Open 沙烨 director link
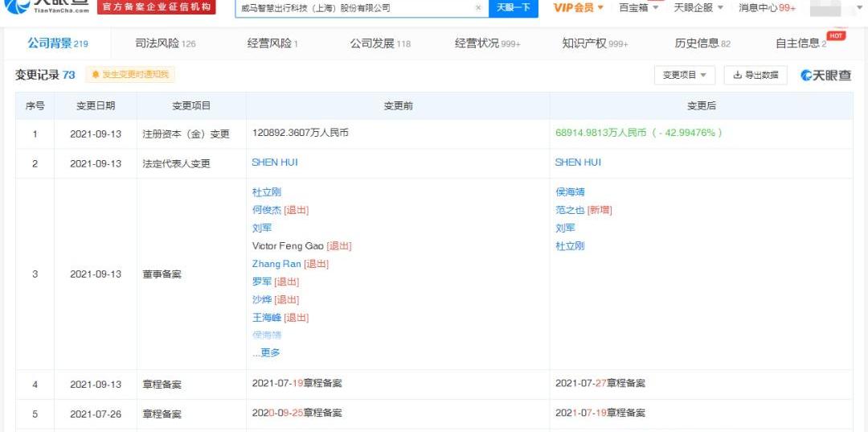 coord(262,299)
